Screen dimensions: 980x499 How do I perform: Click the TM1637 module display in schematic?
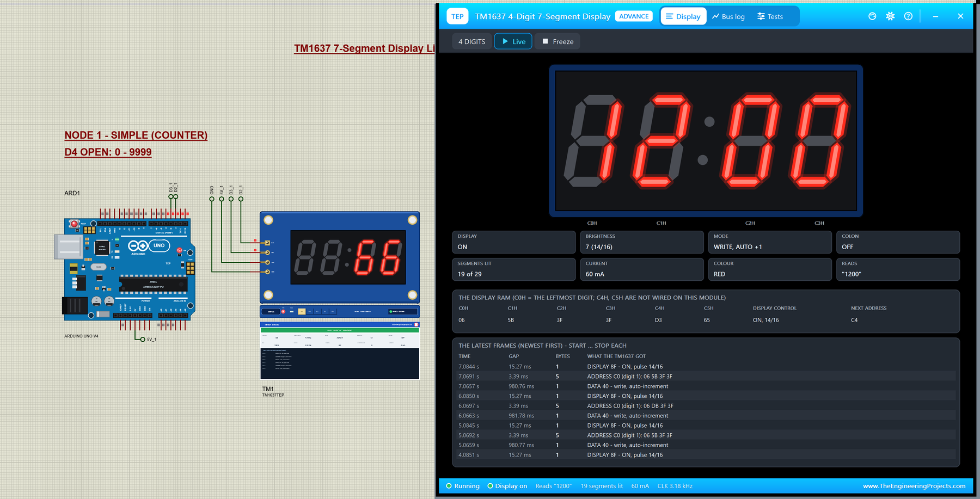tap(348, 257)
